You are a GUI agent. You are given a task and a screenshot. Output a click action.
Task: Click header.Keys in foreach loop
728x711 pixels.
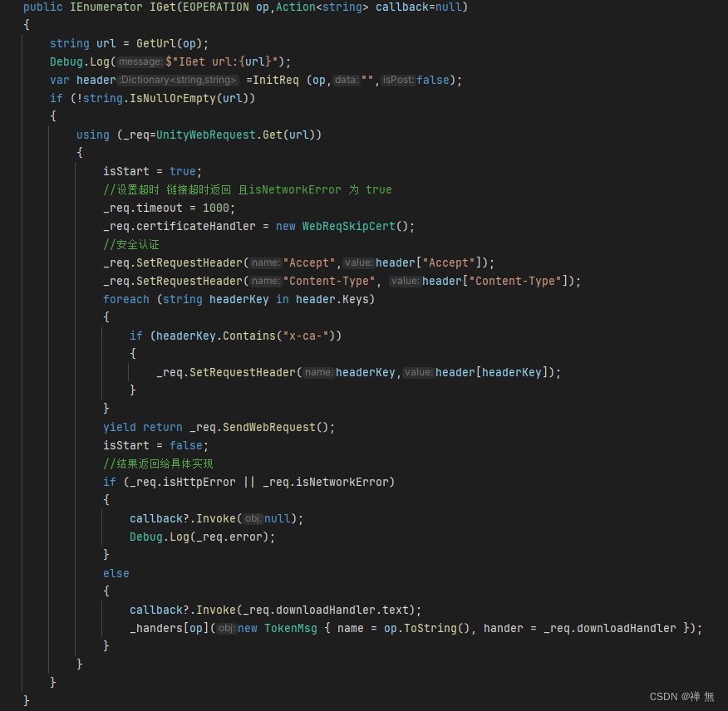(332, 299)
